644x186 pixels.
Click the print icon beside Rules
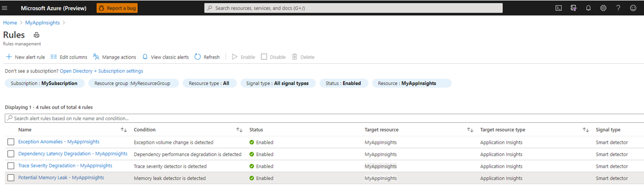pos(36,35)
